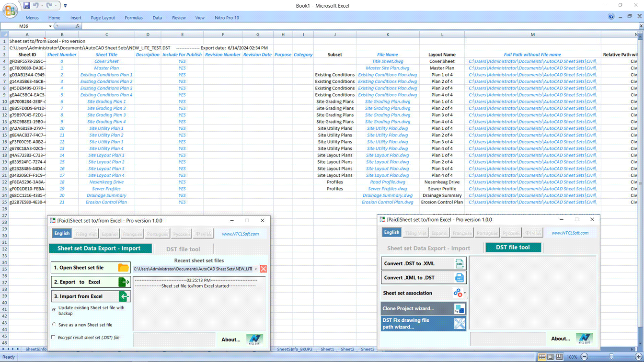The image size is (644, 362).
Task: Clear the recent sheet set file with red X
Action: (x=263, y=269)
